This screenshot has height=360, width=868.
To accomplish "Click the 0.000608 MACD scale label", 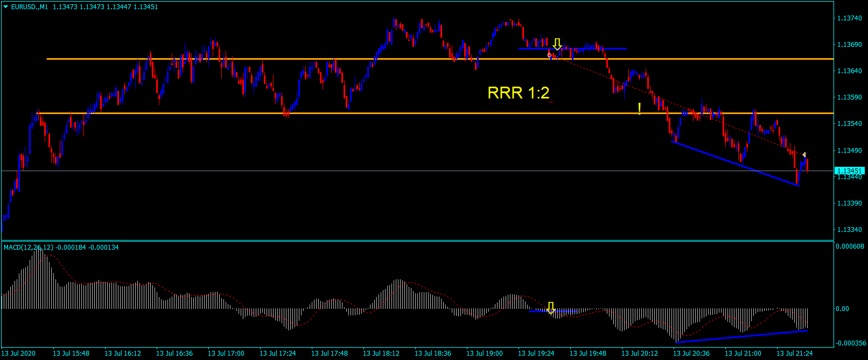I will coord(850,246).
